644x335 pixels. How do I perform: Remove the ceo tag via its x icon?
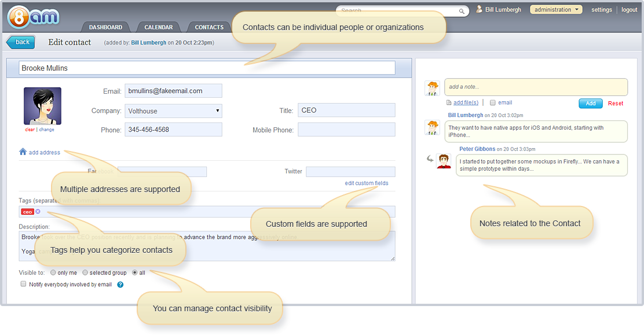36,212
